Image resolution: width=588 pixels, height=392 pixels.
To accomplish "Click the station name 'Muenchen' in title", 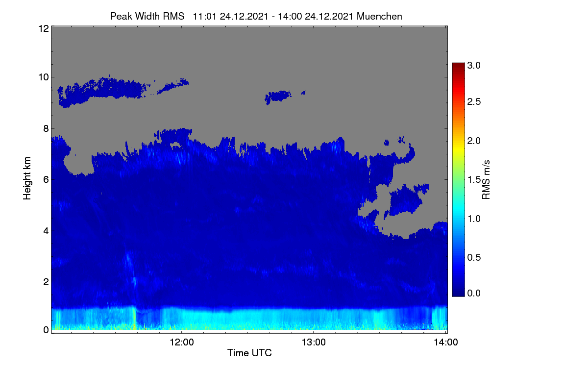I will pyautogui.click(x=379, y=16).
